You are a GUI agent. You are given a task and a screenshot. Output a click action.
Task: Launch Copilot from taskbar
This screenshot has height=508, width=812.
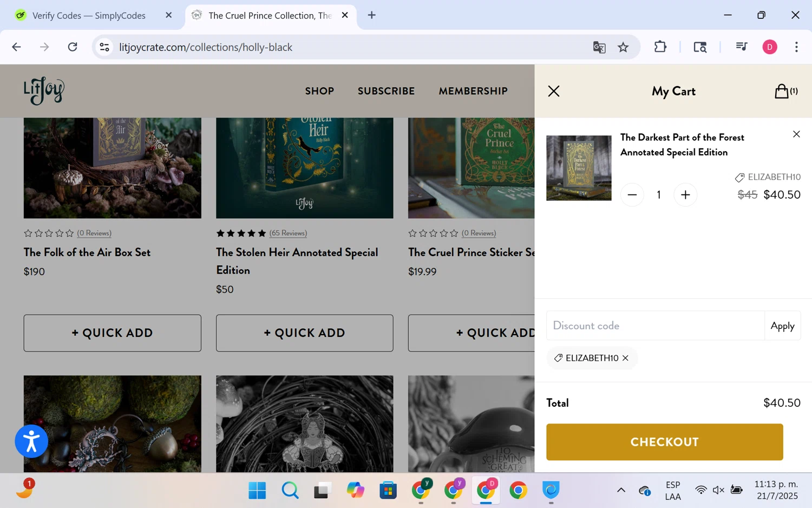[356, 491]
